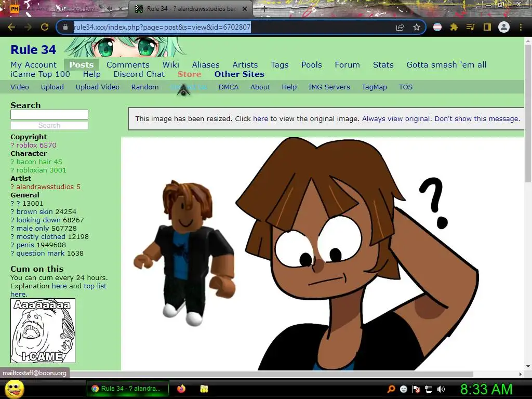This screenshot has width=532, height=399.
Task: Click the share page icon in address bar
Action: click(x=400, y=27)
